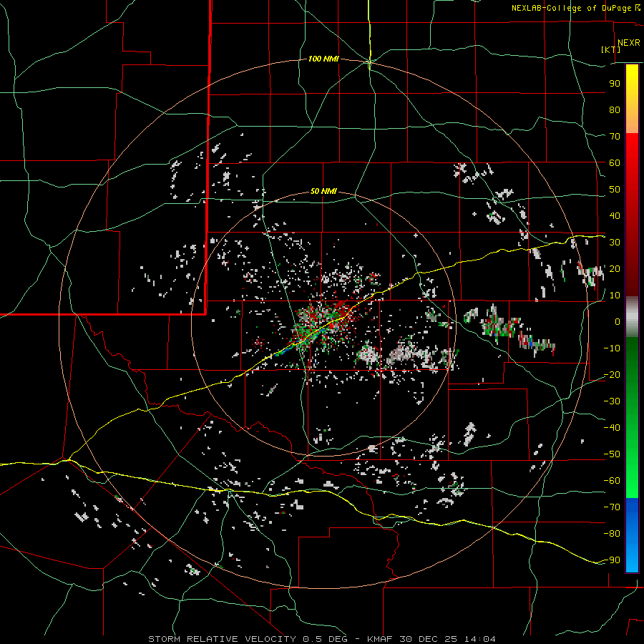The width and height of the screenshot is (644, 644).
Task: Click the 60 value on velocity scale
Action: [x=615, y=163]
